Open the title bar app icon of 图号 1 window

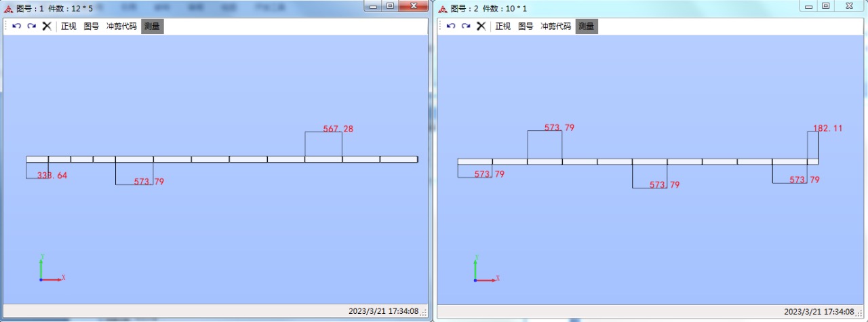[8, 9]
